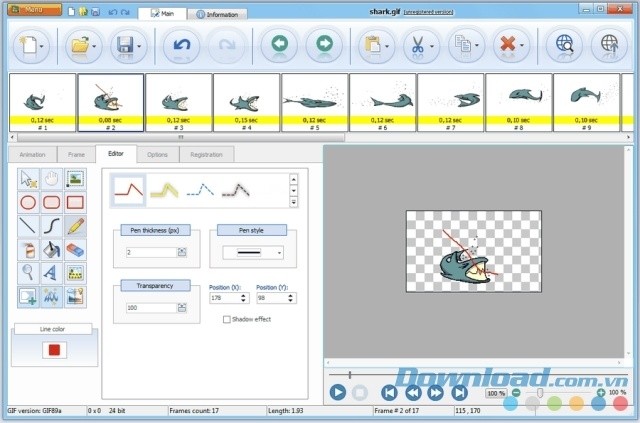Viewport: 640px width, 423px height.
Task: Select the Spray can tool
Action: click(x=28, y=249)
